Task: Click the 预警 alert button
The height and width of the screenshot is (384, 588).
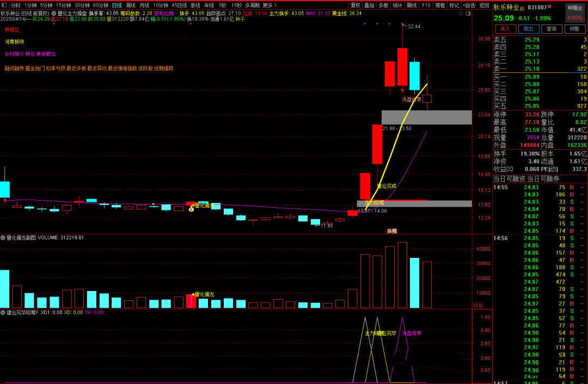Action: [x=574, y=29]
